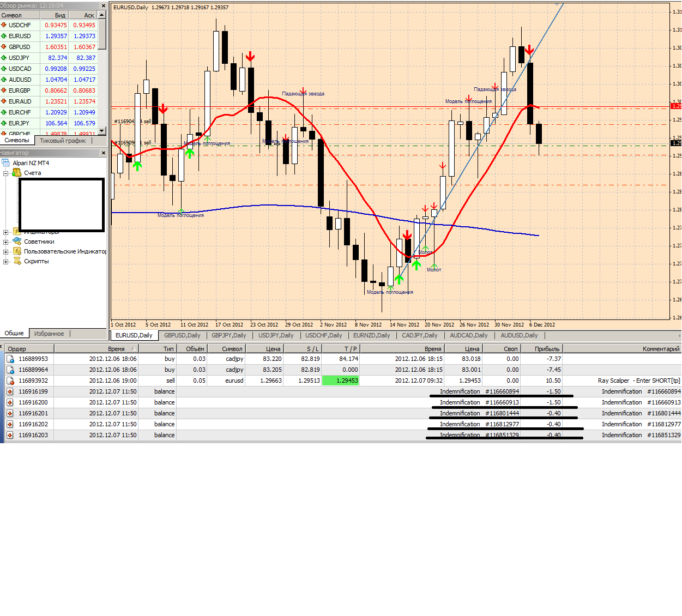The height and width of the screenshot is (616, 682).
Task: Click the up arrow icon beside USDJPY
Action: 4,58
